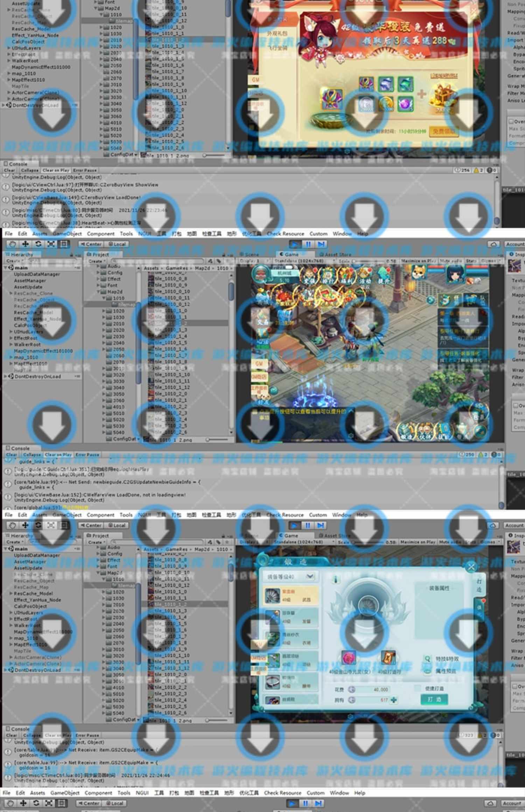This screenshot has height=812, width=525.
Task: Click the magnifier icon next to 特技&特效
Action: coord(427,658)
